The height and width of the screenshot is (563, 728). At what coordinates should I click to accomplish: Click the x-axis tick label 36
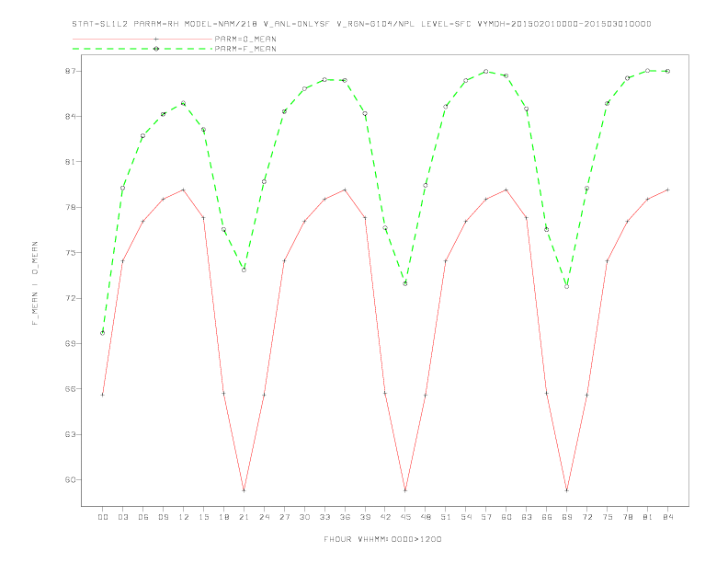[345, 517]
